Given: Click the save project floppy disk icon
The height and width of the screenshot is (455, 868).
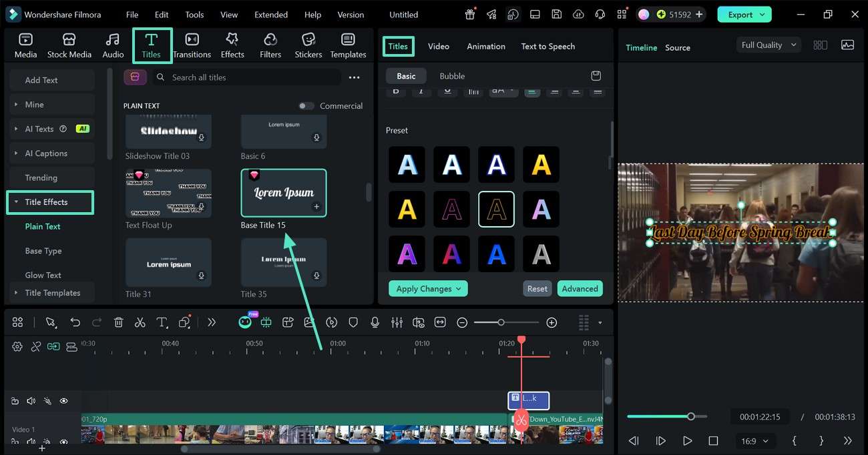Looking at the screenshot, I should click(556, 14).
